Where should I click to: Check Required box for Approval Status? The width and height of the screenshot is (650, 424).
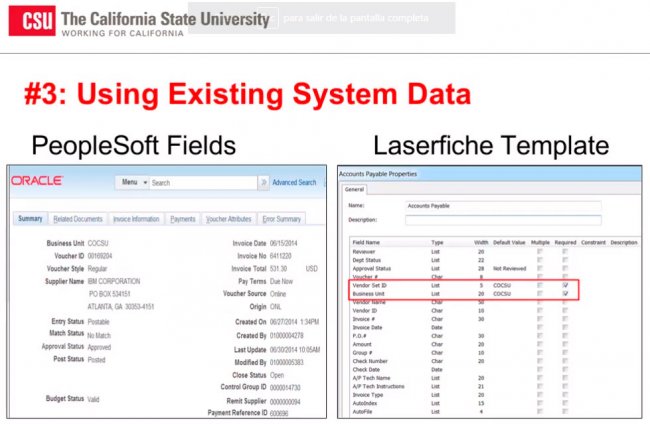(567, 268)
